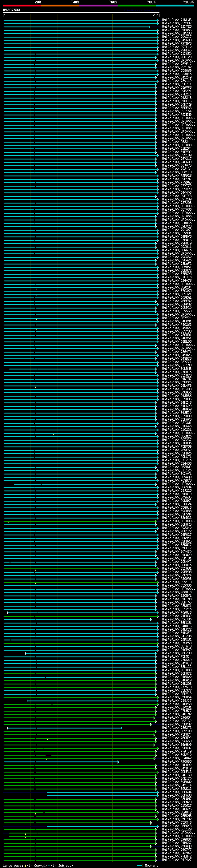Select hit label UniRef100_Q58G69
The image size is (197, 868).
pos(176,71)
